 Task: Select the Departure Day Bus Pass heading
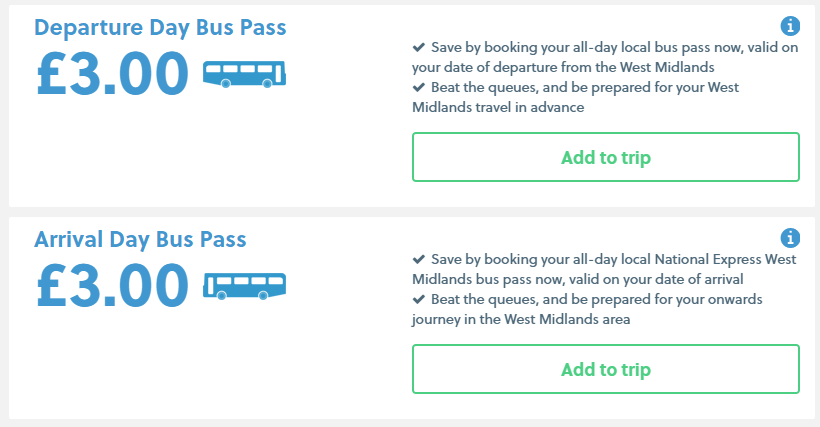[x=160, y=28]
